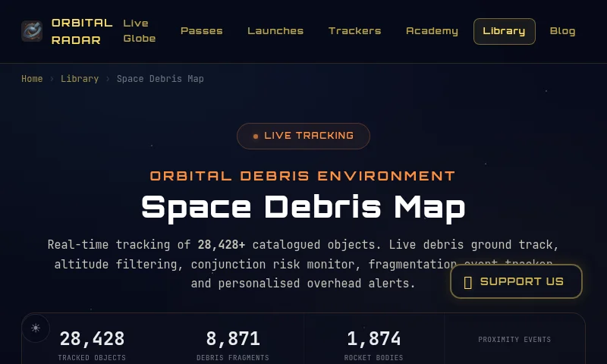Click the Orbital Radar logo icon
Viewport: 607px width, 364px height.
click(32, 31)
